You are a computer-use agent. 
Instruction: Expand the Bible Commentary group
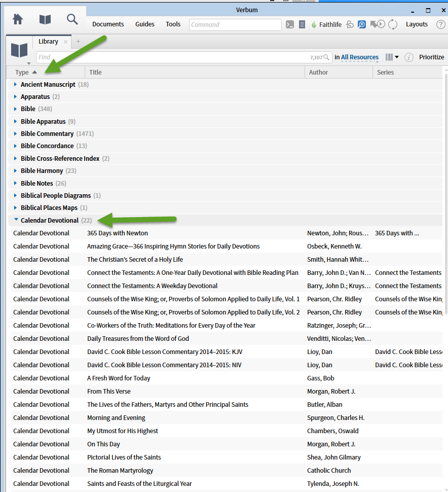coord(15,134)
